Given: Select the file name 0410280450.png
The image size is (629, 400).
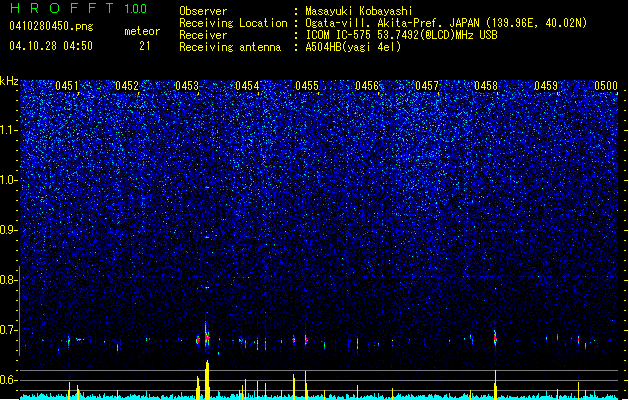Looking at the screenshot, I should click(51, 26).
